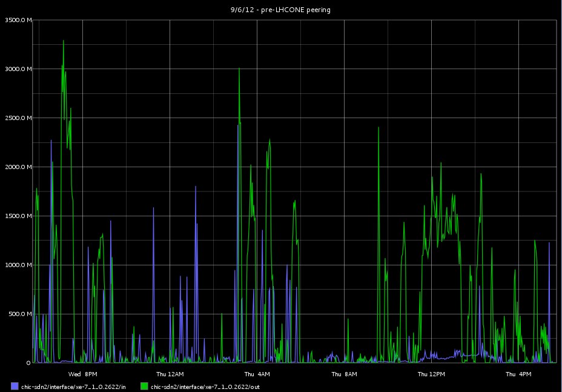This screenshot has height=392, width=562.
Task: Click the tallest green peak above 3000 M
Action: point(64,41)
